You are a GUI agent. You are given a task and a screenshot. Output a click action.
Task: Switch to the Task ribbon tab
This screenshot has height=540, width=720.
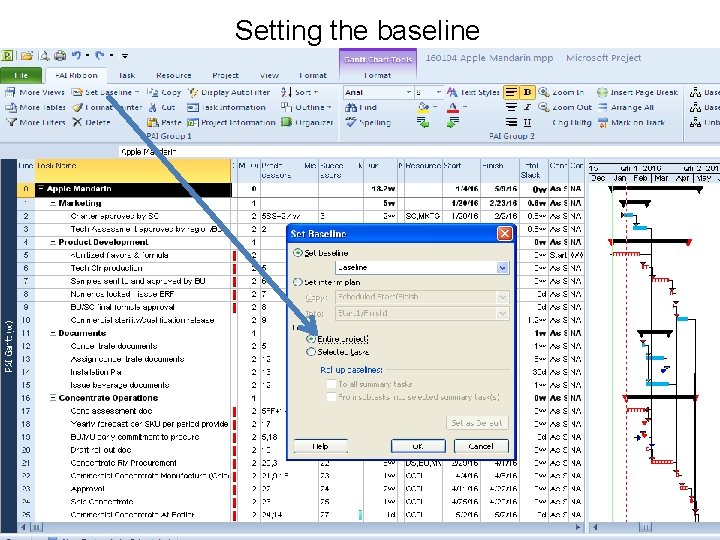pyautogui.click(x=127, y=75)
